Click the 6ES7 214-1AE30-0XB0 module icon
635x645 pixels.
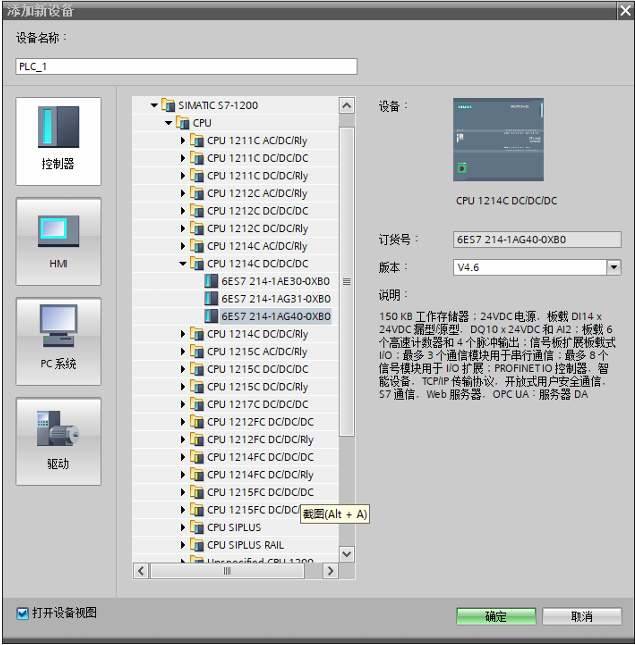pos(211,281)
